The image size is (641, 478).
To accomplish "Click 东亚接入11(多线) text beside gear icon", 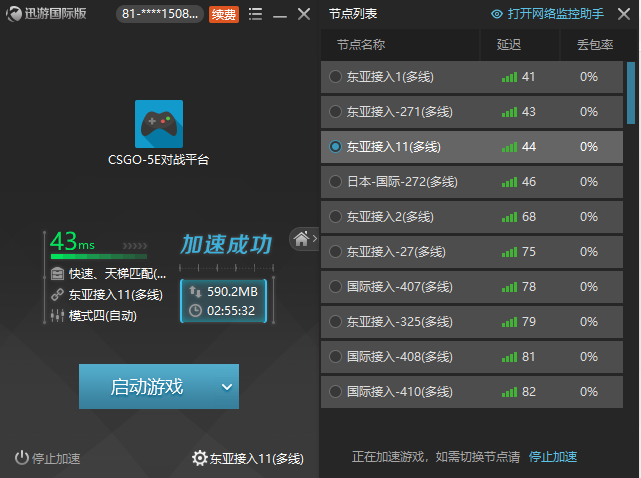I will pyautogui.click(x=257, y=458).
